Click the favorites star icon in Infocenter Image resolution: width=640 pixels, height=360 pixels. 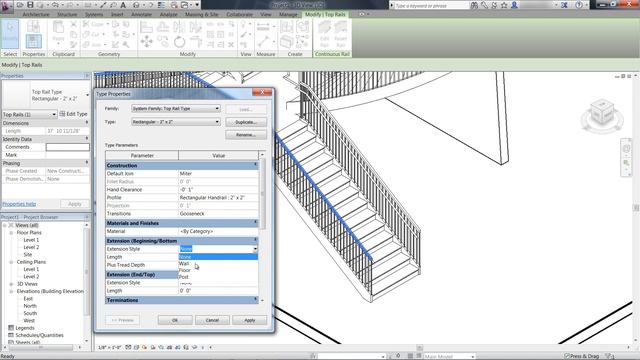coord(504,5)
